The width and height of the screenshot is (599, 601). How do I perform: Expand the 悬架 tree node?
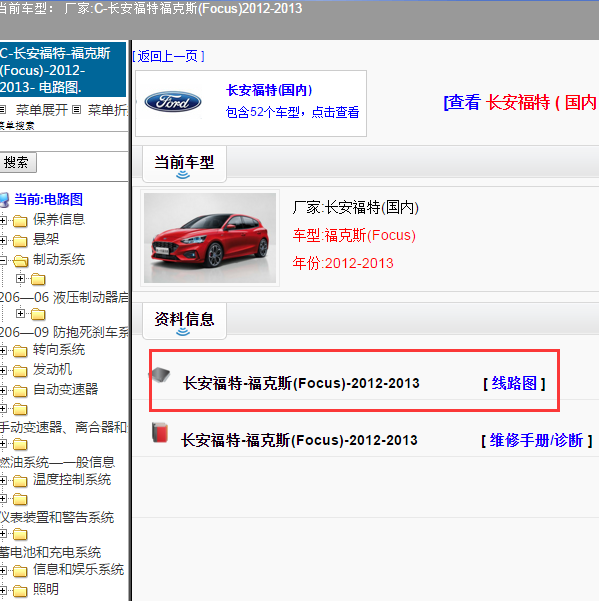pyautogui.click(x=3, y=240)
